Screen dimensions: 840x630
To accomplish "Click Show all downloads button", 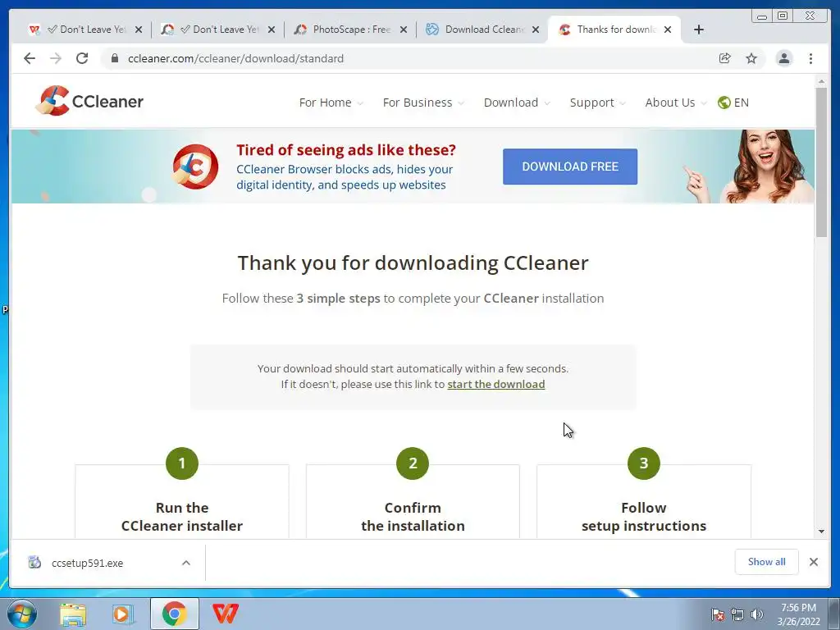I will (767, 561).
